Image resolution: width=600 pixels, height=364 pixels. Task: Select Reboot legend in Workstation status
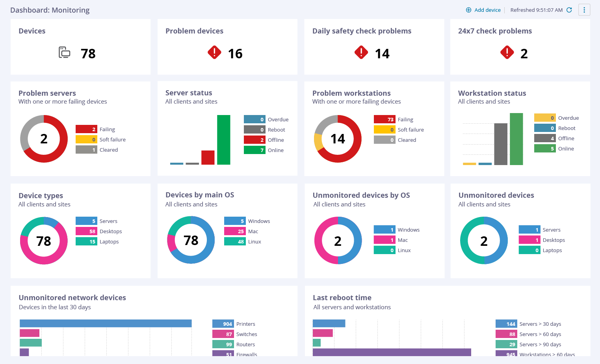tap(555, 128)
